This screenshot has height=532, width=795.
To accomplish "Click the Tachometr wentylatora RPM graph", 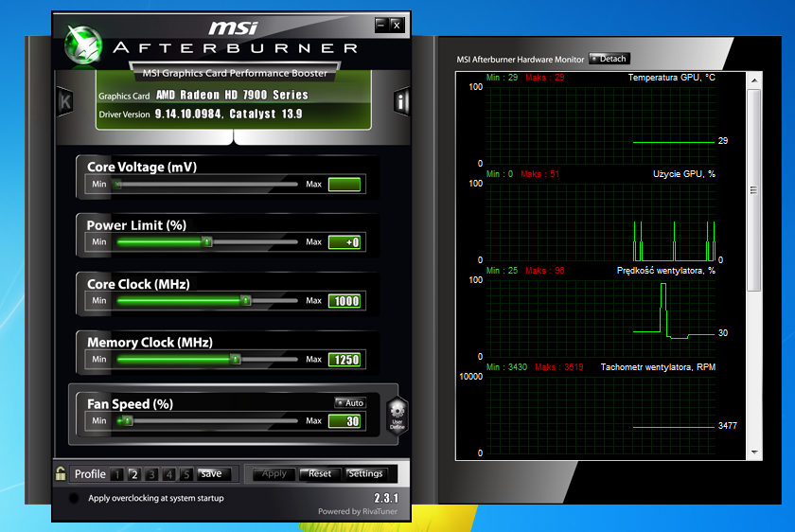I will pos(600,415).
